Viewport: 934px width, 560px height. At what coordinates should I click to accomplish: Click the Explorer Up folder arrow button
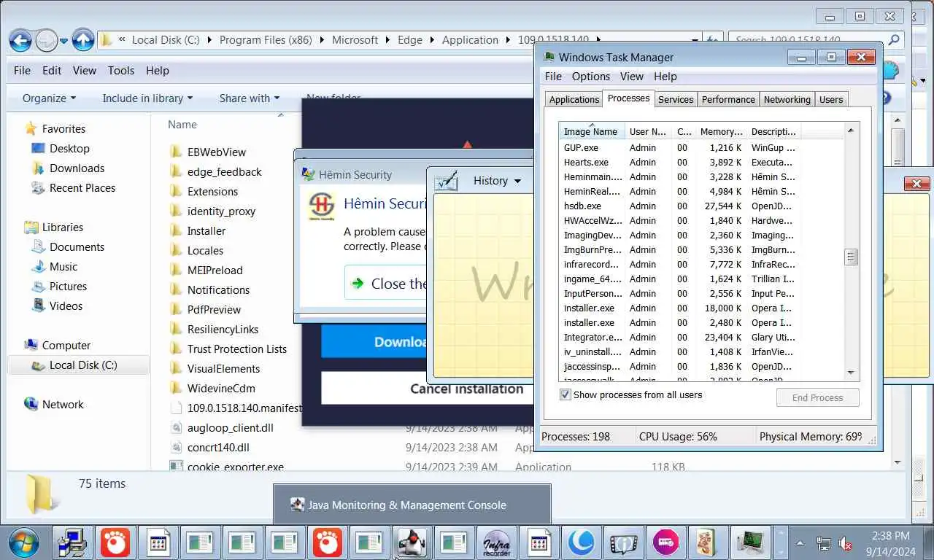click(83, 40)
